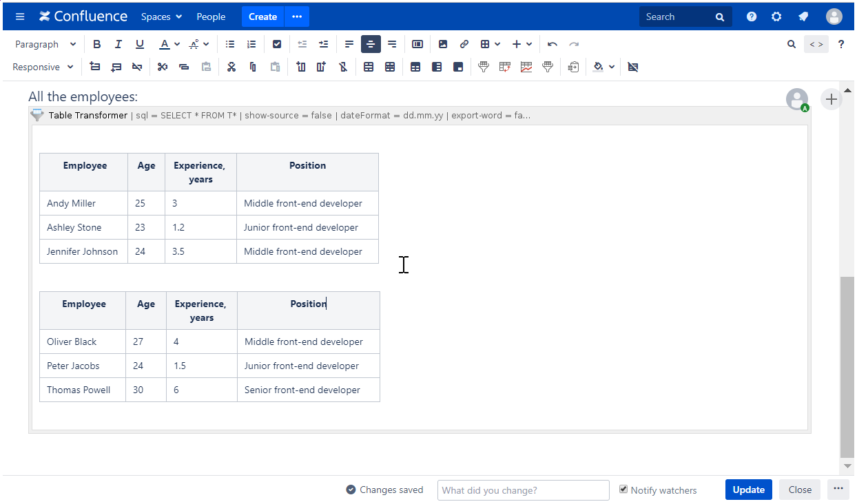
Task: Click the Update button
Action: click(748, 490)
